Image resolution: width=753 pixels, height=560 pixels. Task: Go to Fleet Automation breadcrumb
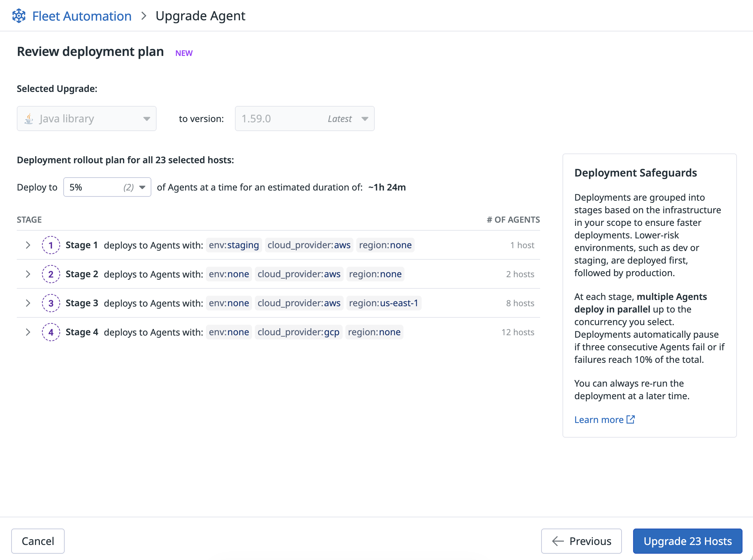pyautogui.click(x=82, y=16)
